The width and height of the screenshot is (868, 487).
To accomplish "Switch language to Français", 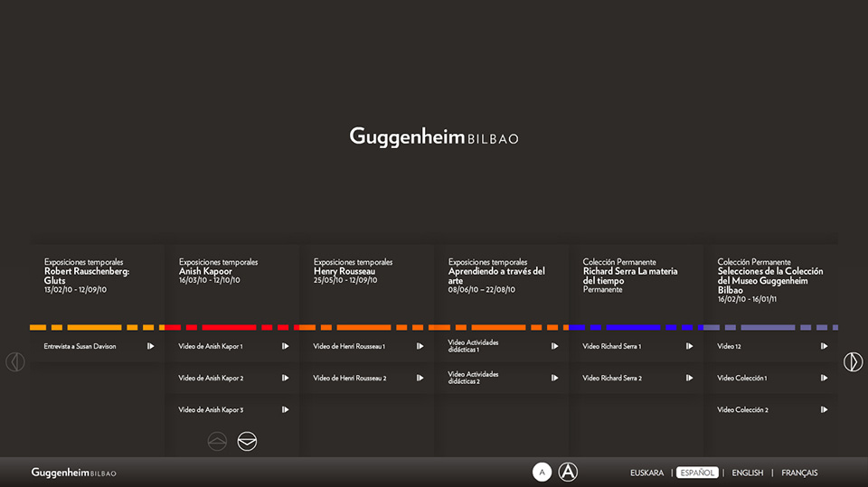I will (x=799, y=473).
